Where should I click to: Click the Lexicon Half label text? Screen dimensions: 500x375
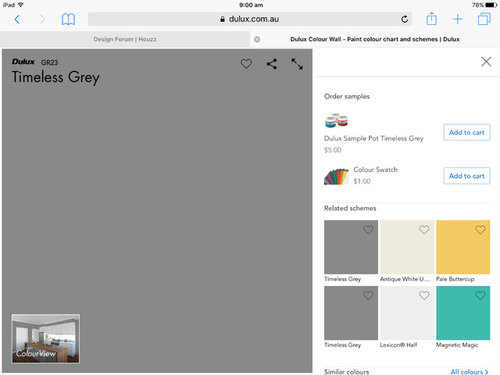pos(399,345)
